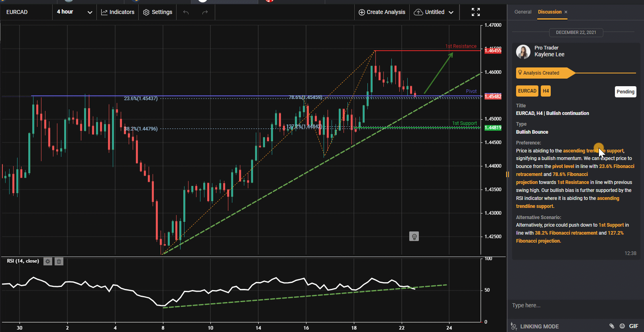Toggle fullscreen chart view
Screen dimensions: 644x332
click(x=476, y=12)
